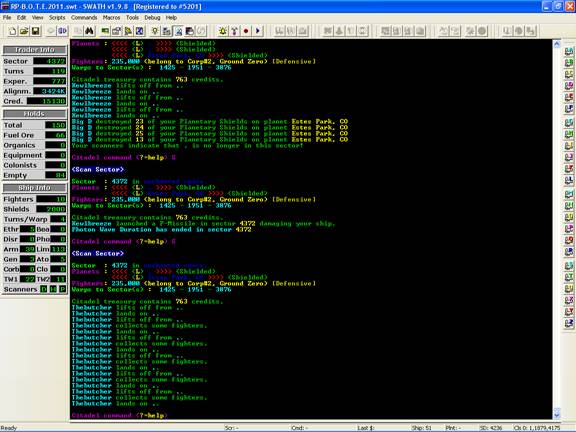Toggle the D scanner indicator
Screen dimensions: 576x432
click(44, 289)
